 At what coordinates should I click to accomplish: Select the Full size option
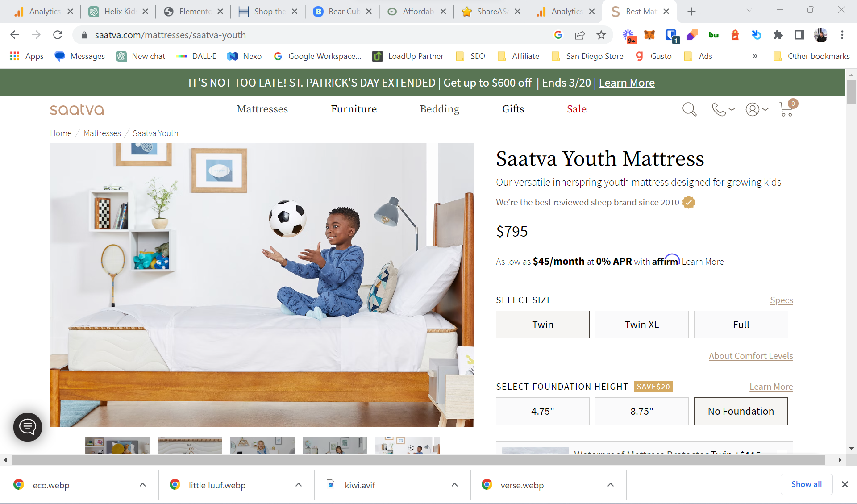(x=741, y=325)
